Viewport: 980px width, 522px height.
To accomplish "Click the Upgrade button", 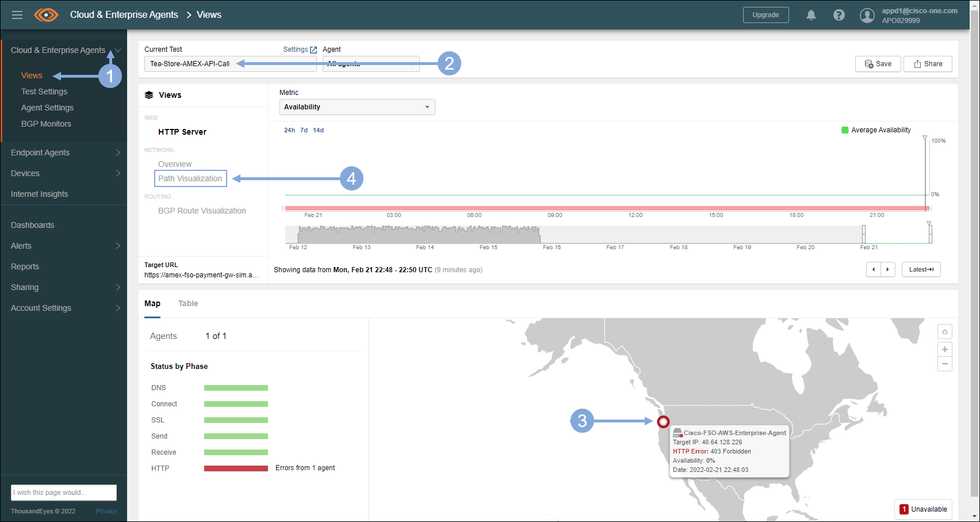I will (x=765, y=15).
